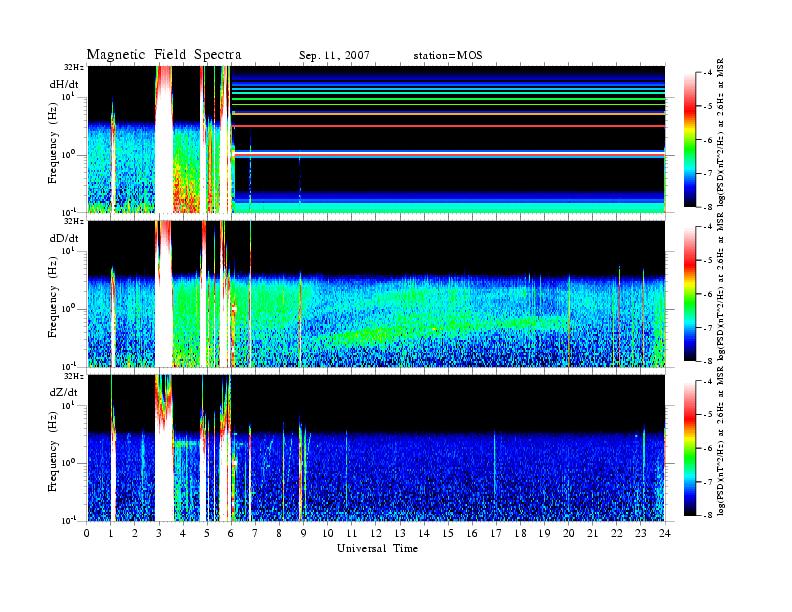Click the -8 tick on the dH/dt color bar
This screenshot has height=612, width=792.
click(706, 207)
